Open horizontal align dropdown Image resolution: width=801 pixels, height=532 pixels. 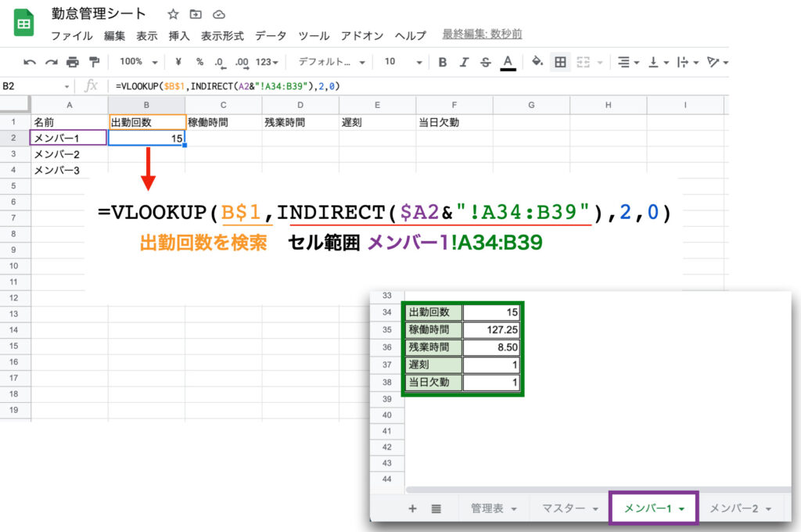[628, 63]
